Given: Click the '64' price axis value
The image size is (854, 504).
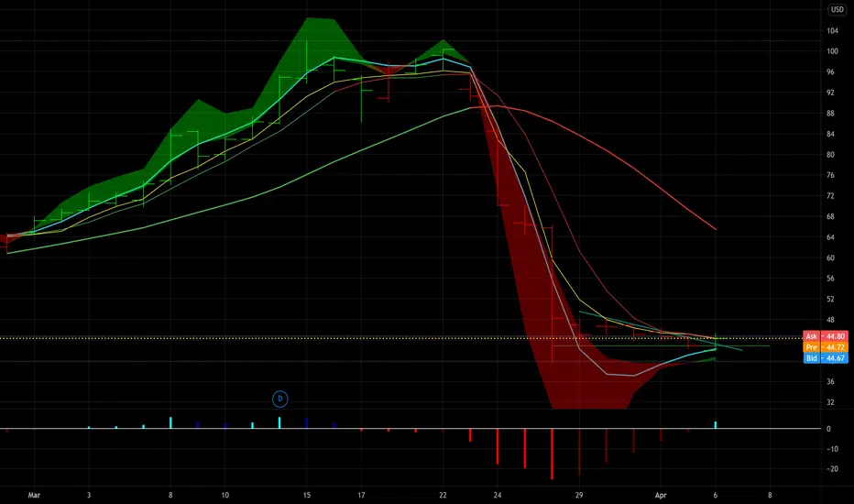Looking at the screenshot, I should 830,237.
